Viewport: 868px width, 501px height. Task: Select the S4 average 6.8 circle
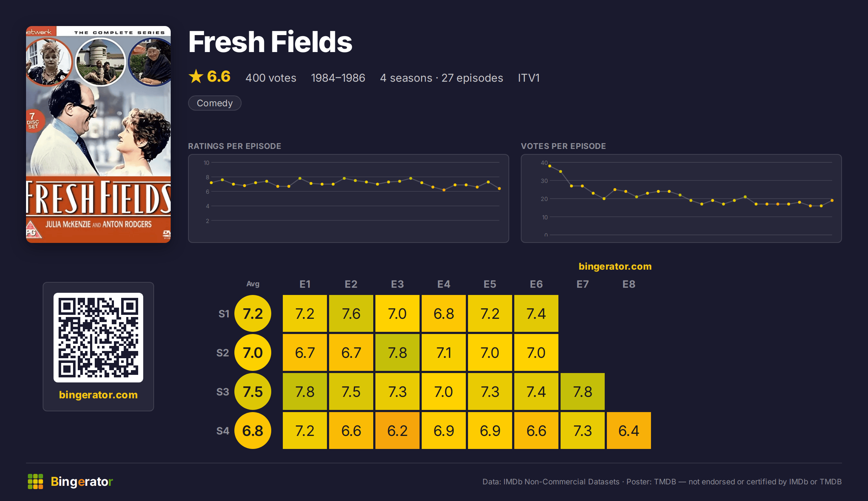(253, 431)
